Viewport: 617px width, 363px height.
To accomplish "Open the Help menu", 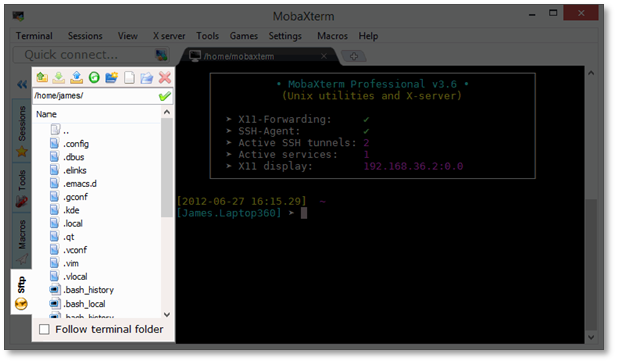I will (368, 36).
